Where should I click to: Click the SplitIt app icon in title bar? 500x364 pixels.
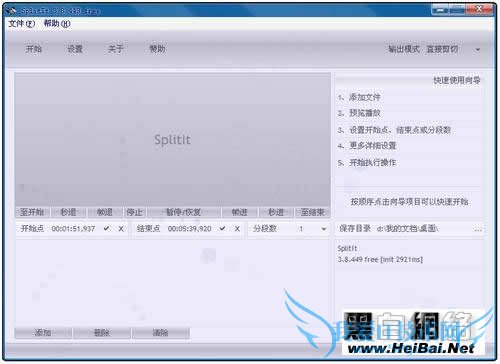pos(12,11)
